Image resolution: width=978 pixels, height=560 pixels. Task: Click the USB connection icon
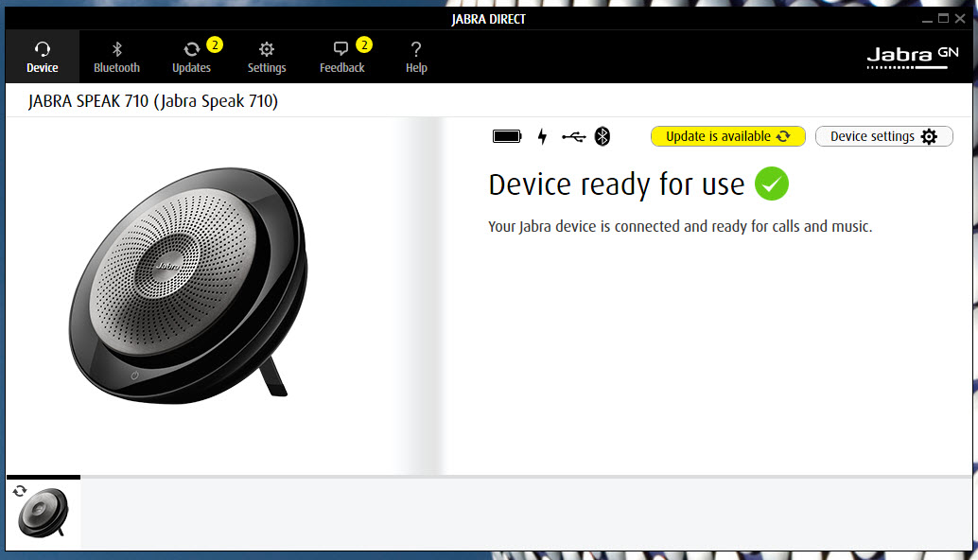coord(574,136)
